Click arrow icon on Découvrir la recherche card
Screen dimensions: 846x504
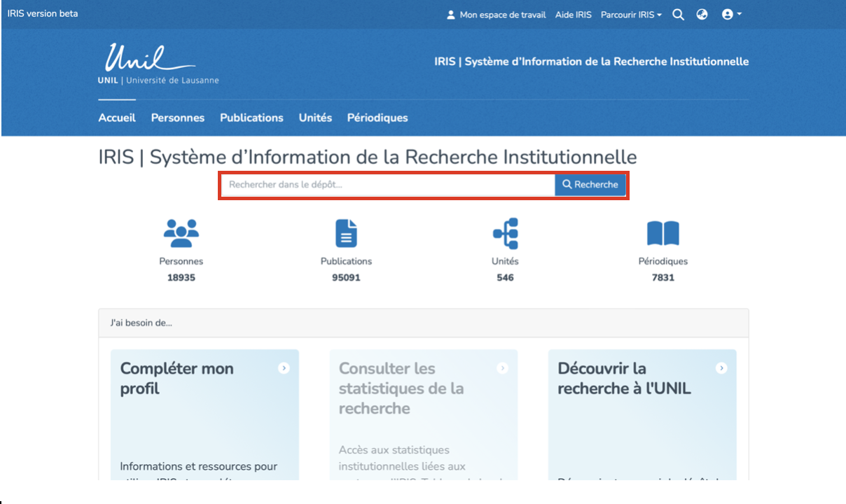coord(721,368)
